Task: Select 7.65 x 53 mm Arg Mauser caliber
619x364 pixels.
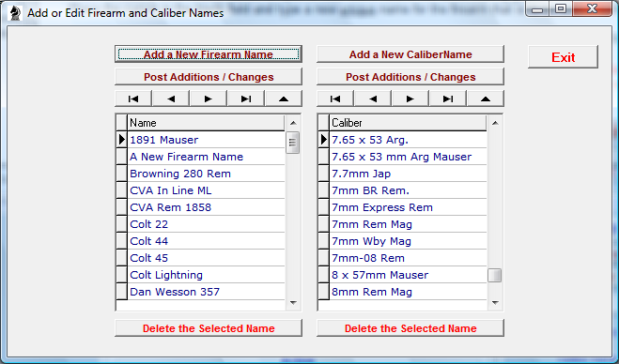Action: click(x=408, y=157)
